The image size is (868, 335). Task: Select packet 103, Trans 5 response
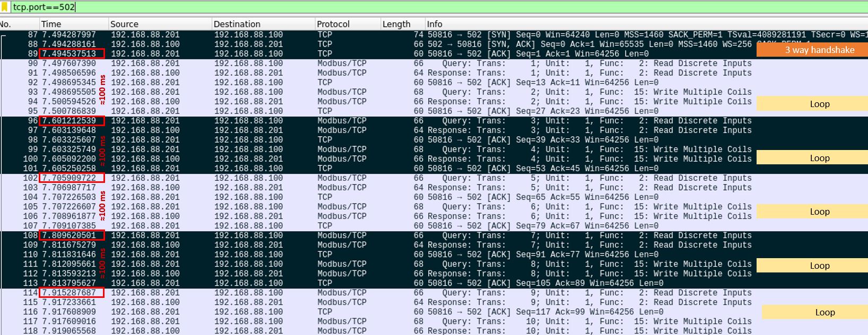point(434,188)
